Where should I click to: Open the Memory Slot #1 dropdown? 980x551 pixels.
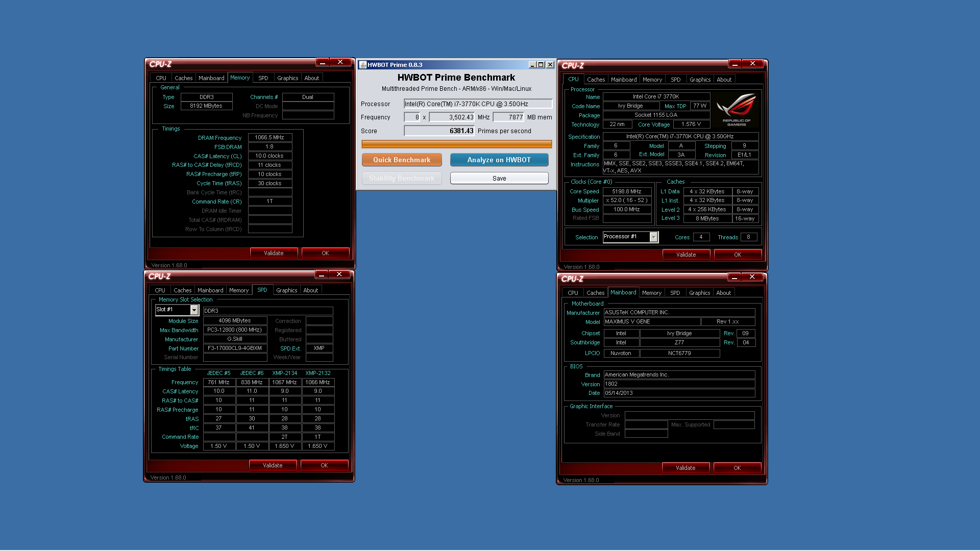[x=194, y=310]
